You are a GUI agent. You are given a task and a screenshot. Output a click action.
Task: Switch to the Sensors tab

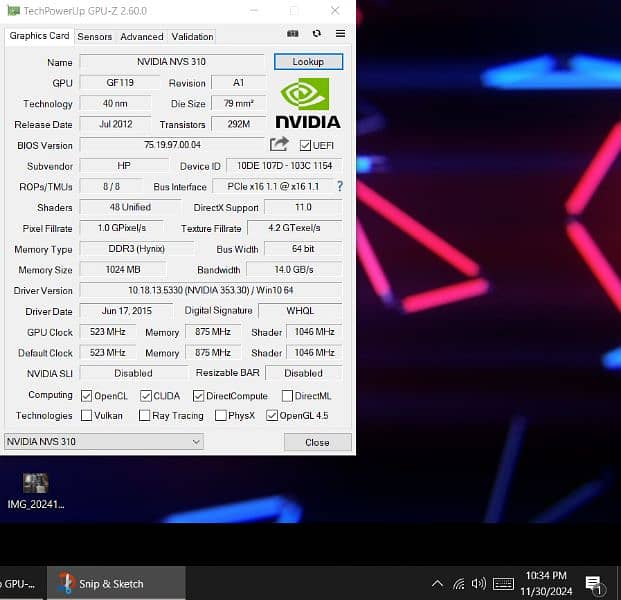click(x=95, y=36)
